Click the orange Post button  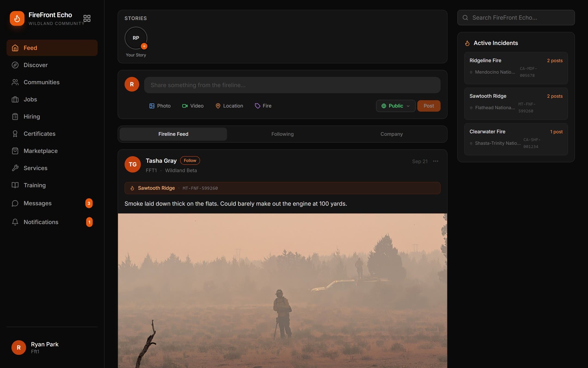429,106
